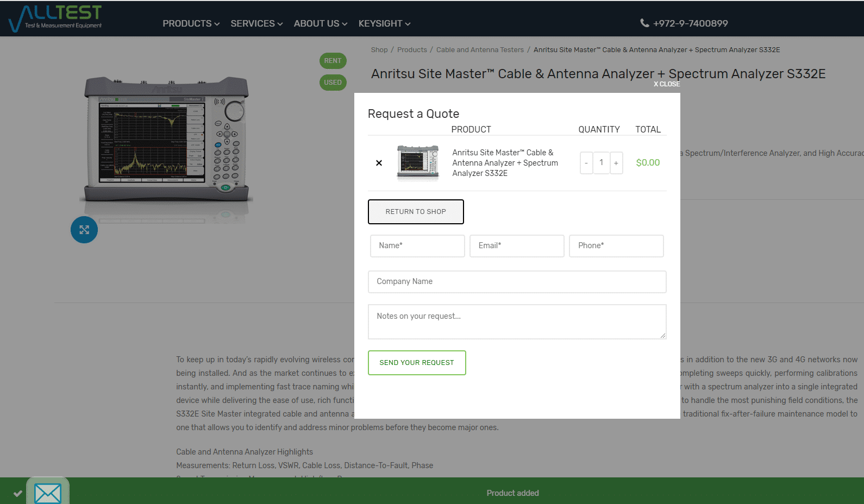Call the phone number +972-9-7400899
Viewport: 864px width, 504px height.
pyautogui.click(x=690, y=23)
